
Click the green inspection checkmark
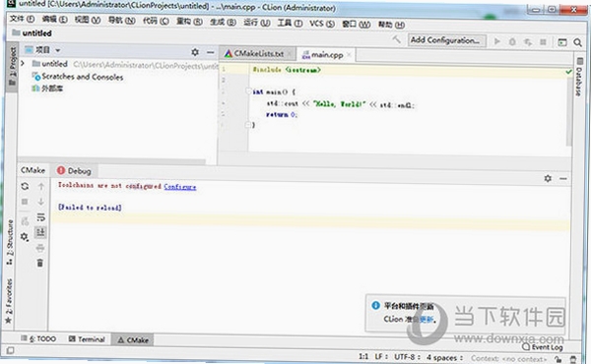point(568,71)
